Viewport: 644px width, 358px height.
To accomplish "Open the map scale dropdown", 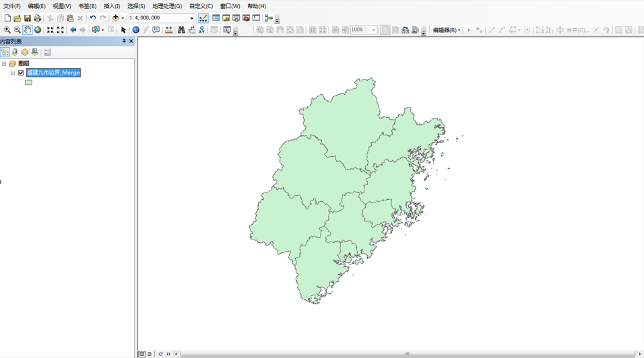I will click(x=192, y=18).
